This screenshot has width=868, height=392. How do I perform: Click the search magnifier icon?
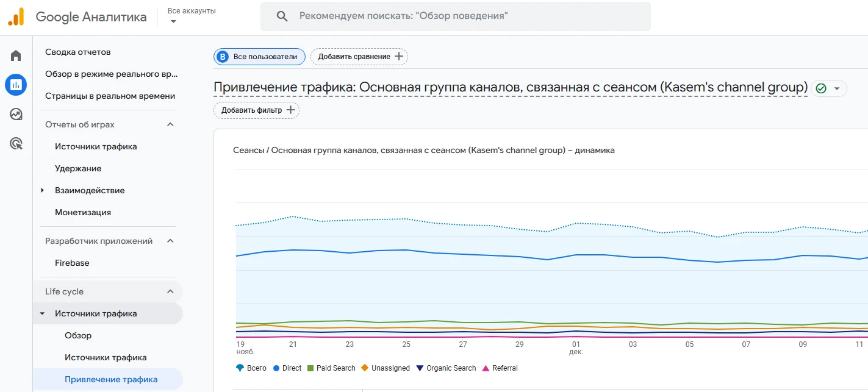coord(282,16)
